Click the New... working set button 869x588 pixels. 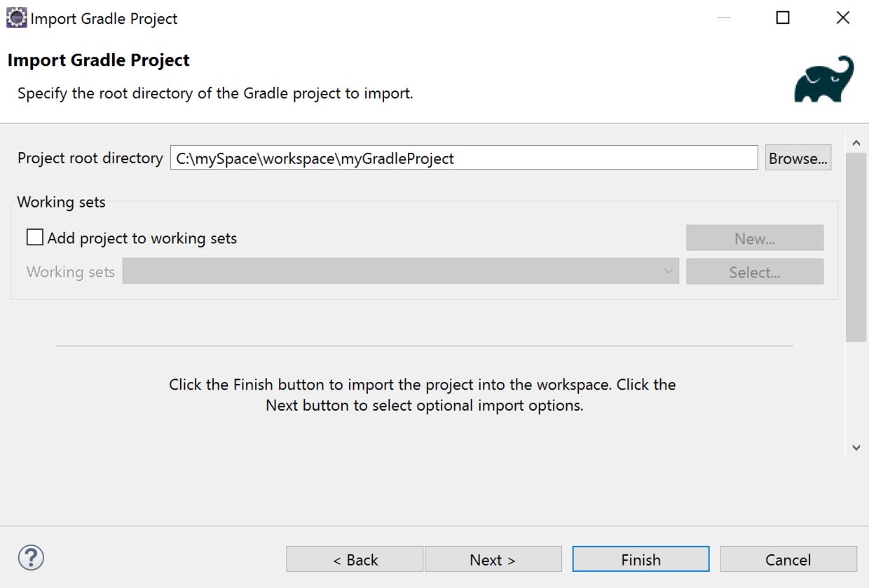(x=754, y=238)
